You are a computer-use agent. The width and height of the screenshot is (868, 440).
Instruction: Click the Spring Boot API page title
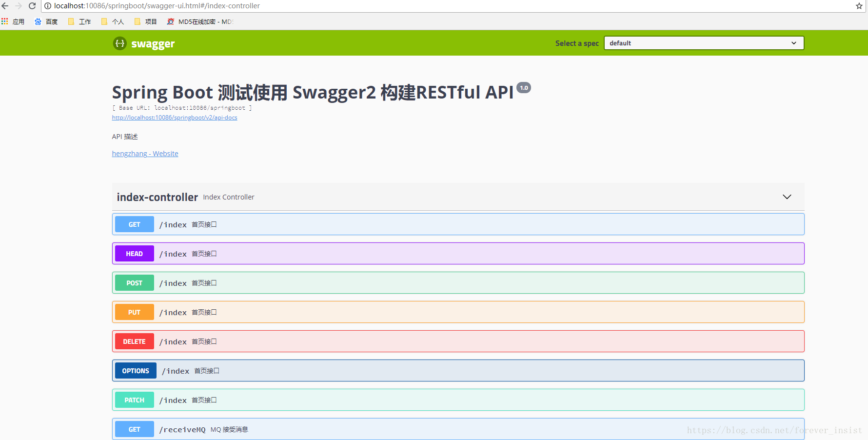pos(313,92)
